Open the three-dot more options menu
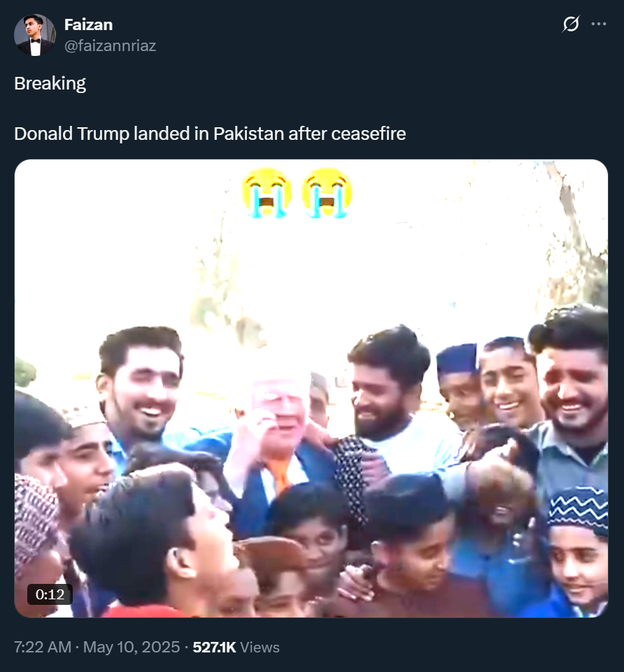This screenshot has width=624, height=672. pos(599,24)
